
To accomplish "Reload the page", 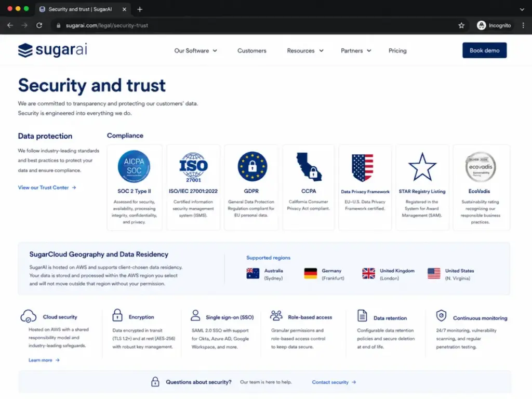I will click(39, 25).
